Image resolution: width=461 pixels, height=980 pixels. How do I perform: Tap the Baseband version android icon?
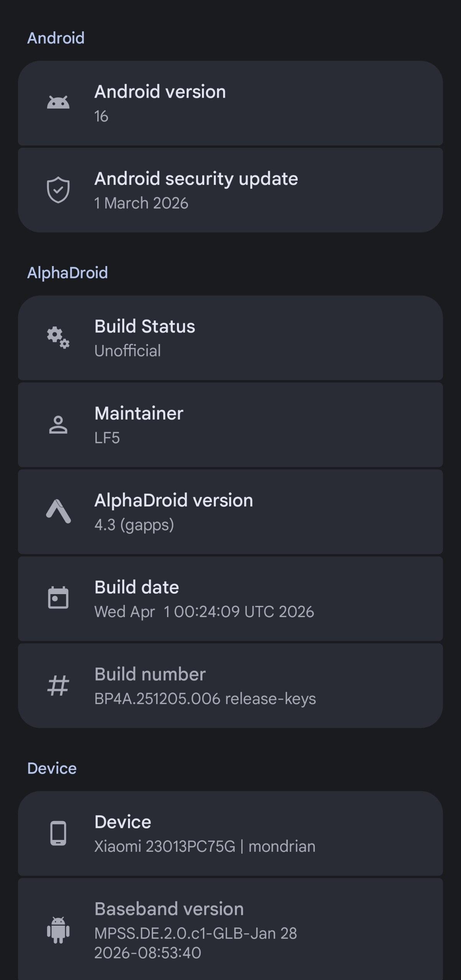(x=58, y=929)
